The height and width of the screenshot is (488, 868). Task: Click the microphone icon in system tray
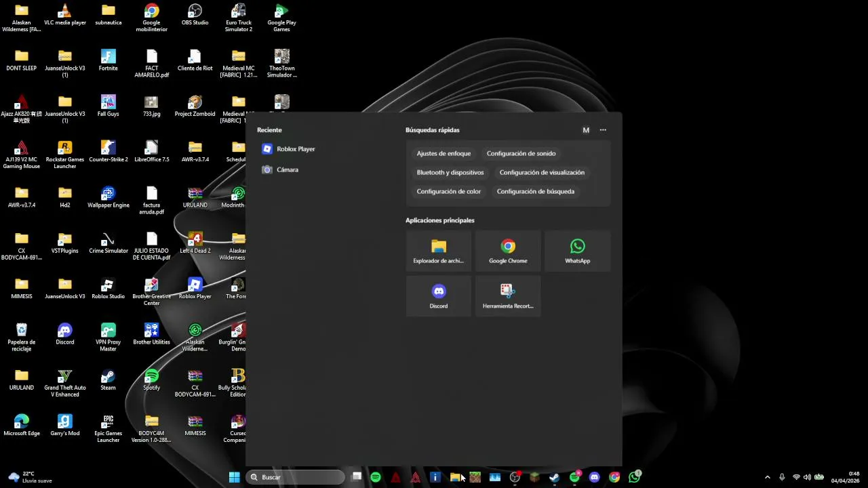click(x=782, y=477)
